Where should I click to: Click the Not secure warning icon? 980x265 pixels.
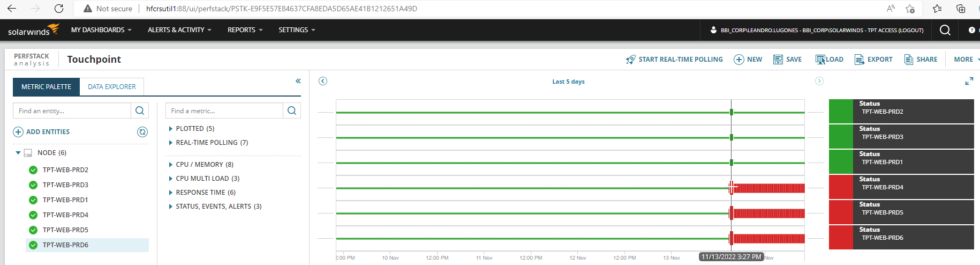pyautogui.click(x=88, y=9)
